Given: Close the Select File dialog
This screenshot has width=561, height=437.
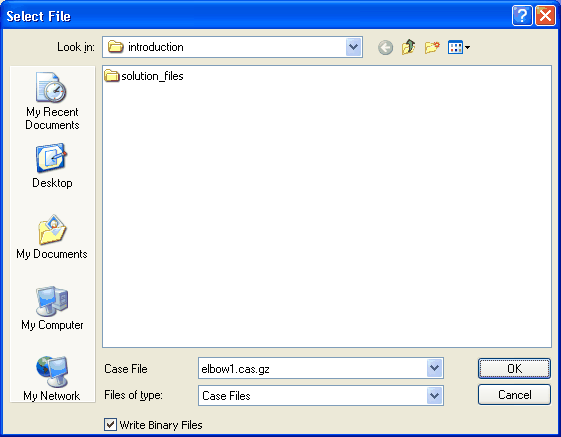Looking at the screenshot, I should [545, 16].
